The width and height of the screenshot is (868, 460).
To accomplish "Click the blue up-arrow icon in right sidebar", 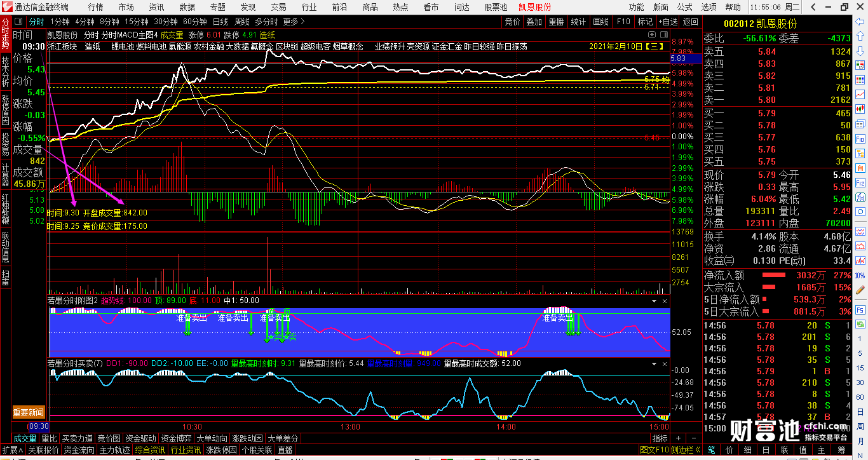I will tap(860, 36).
